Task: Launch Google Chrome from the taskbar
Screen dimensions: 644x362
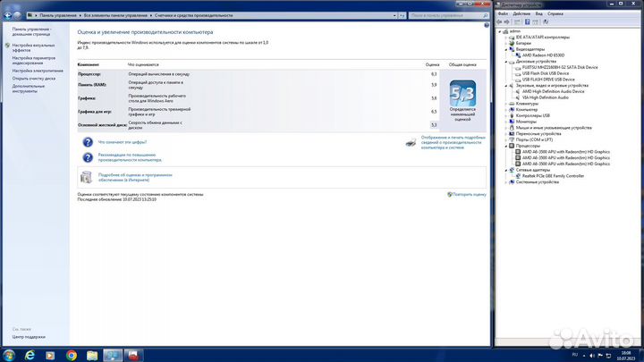Action: point(72,356)
